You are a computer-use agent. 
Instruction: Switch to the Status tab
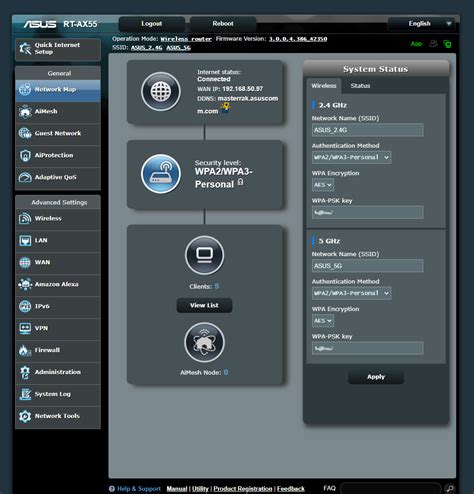(360, 86)
